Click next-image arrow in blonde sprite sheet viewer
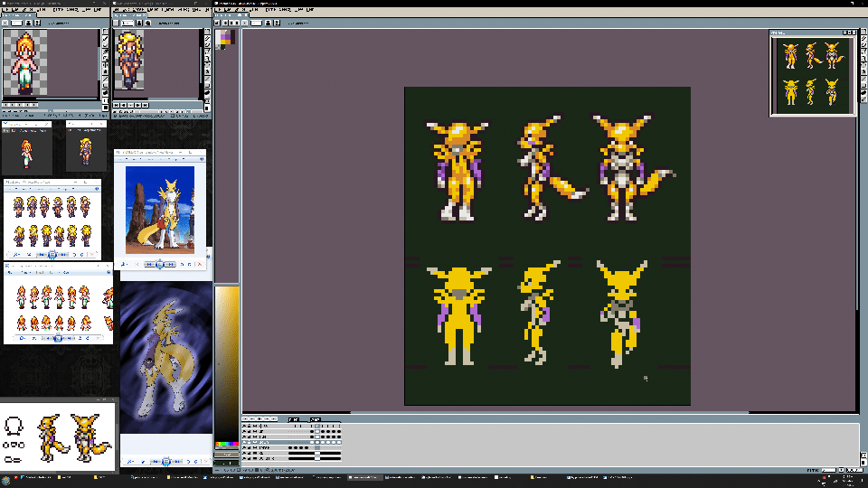 (65, 256)
